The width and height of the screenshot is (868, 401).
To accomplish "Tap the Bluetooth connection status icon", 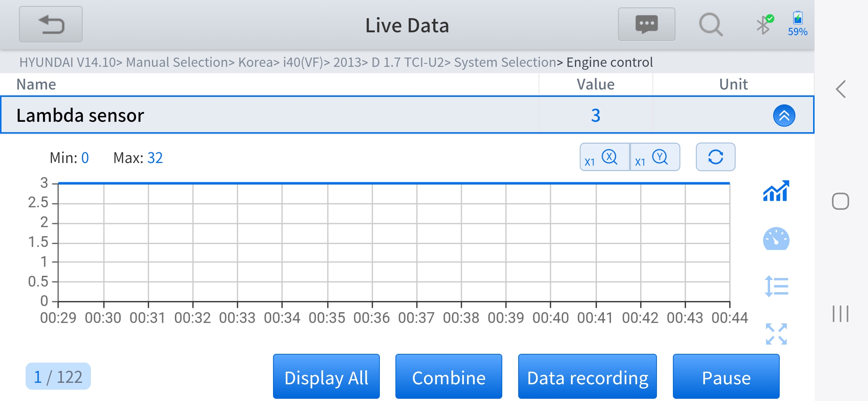I will [764, 25].
